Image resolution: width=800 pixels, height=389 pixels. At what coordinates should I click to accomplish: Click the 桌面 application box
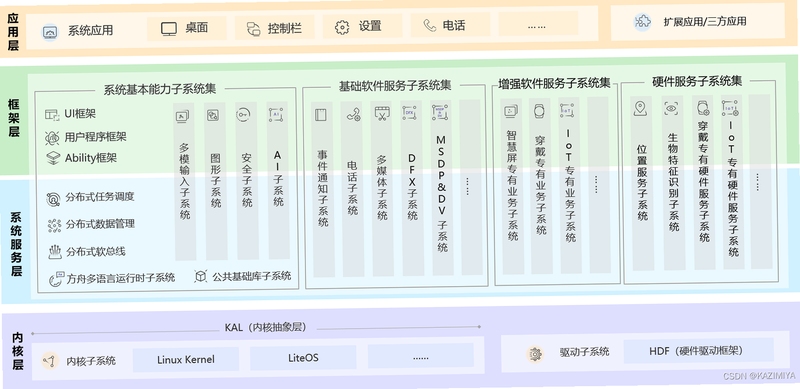click(x=187, y=29)
